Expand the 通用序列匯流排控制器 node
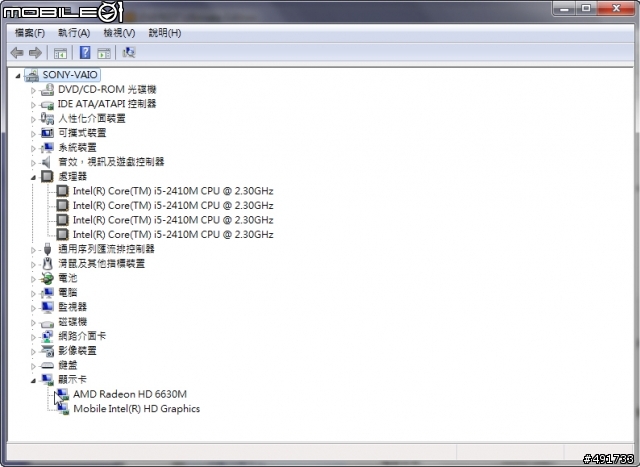The width and height of the screenshot is (640, 467). pyautogui.click(x=33, y=250)
